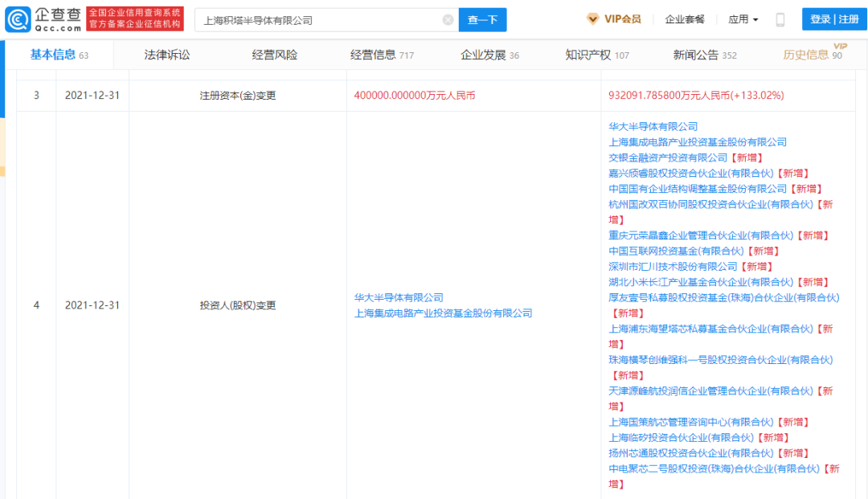Screen dimensions: 868x499
Task: Open 厚友壹号私募股权投资基金 link
Action: pyautogui.click(x=724, y=297)
